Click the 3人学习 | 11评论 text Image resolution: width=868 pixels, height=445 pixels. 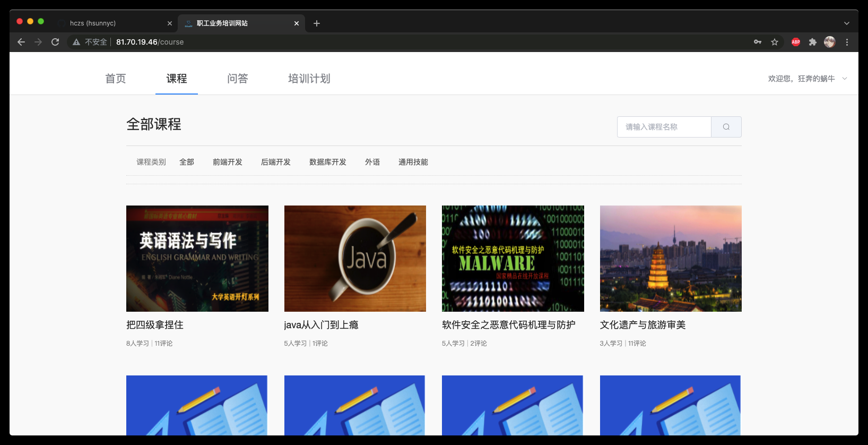(623, 344)
